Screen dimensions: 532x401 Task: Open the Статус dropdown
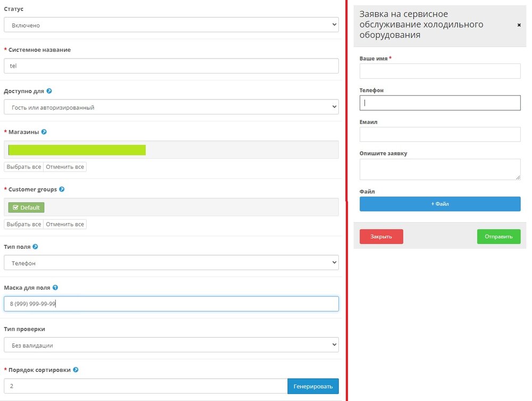171,25
